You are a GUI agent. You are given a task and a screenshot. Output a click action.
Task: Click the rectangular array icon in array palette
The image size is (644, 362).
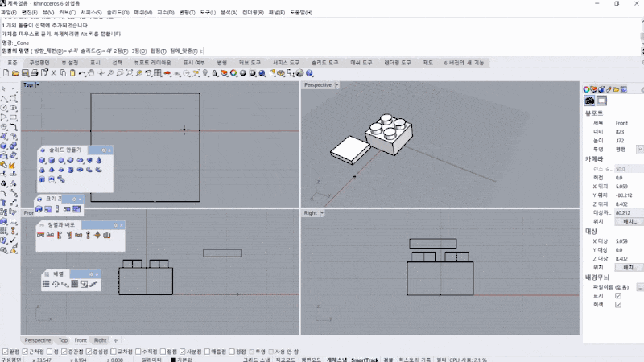coord(46,284)
